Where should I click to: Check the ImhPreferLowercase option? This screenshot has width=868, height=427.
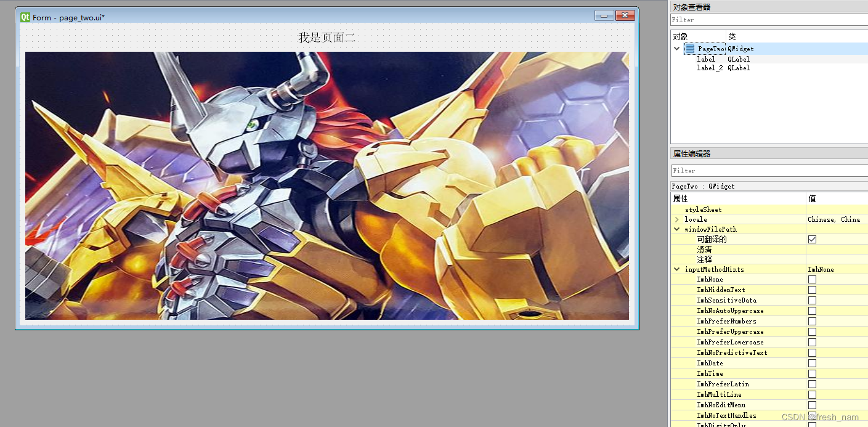pos(812,342)
